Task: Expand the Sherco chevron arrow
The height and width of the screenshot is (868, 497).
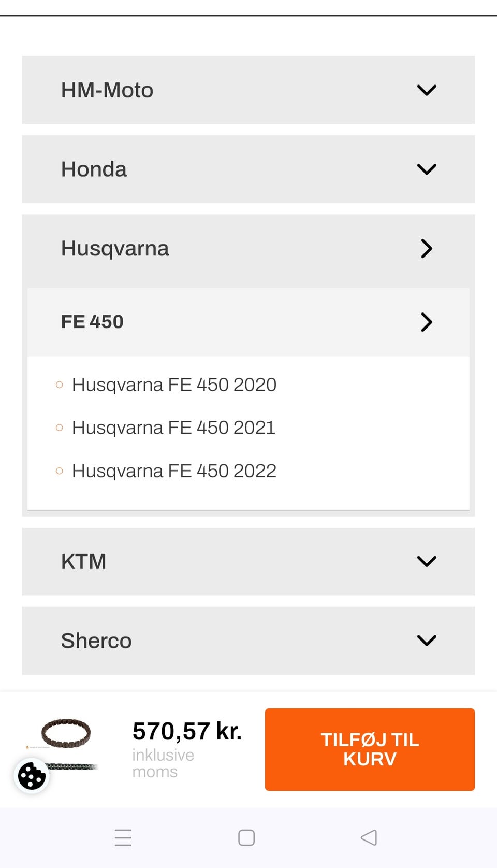Action: click(427, 641)
